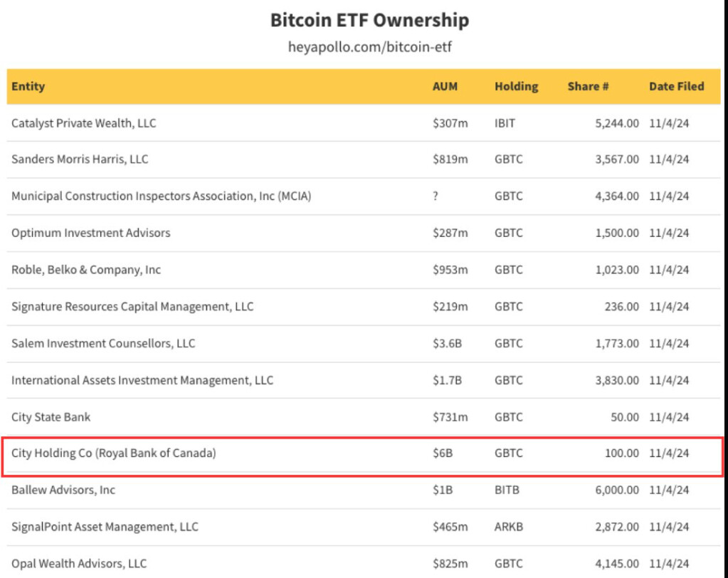Sort by the Share # column header

tap(588, 86)
